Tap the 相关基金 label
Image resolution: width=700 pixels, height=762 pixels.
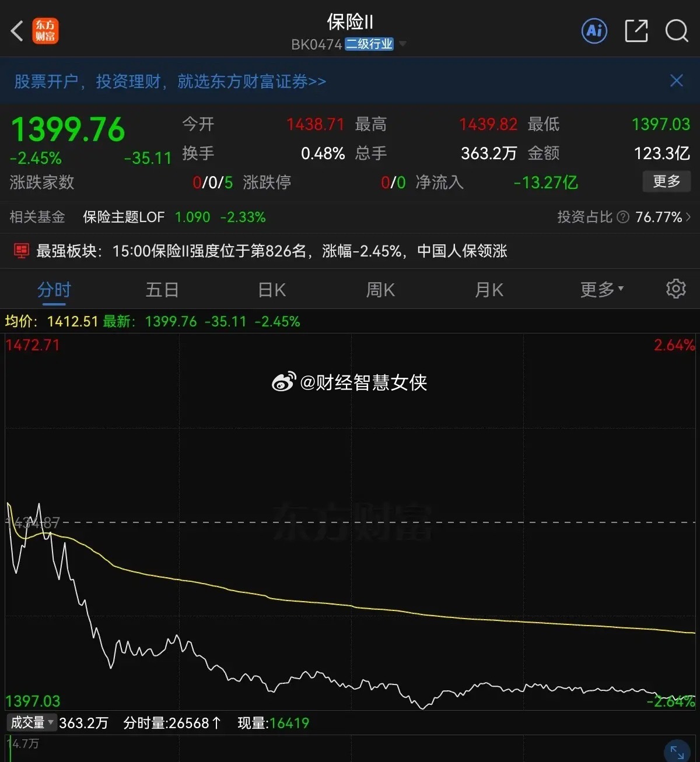click(x=37, y=217)
